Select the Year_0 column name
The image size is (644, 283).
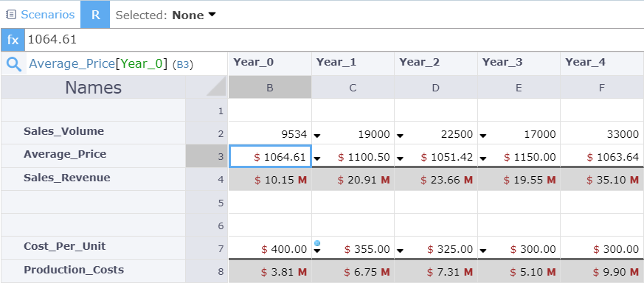(x=254, y=63)
